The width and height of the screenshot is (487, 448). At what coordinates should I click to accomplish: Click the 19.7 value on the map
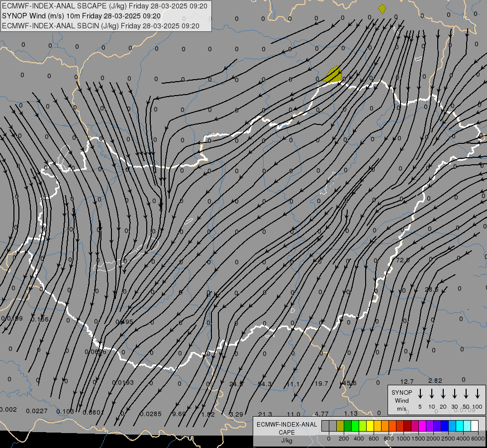(321, 384)
